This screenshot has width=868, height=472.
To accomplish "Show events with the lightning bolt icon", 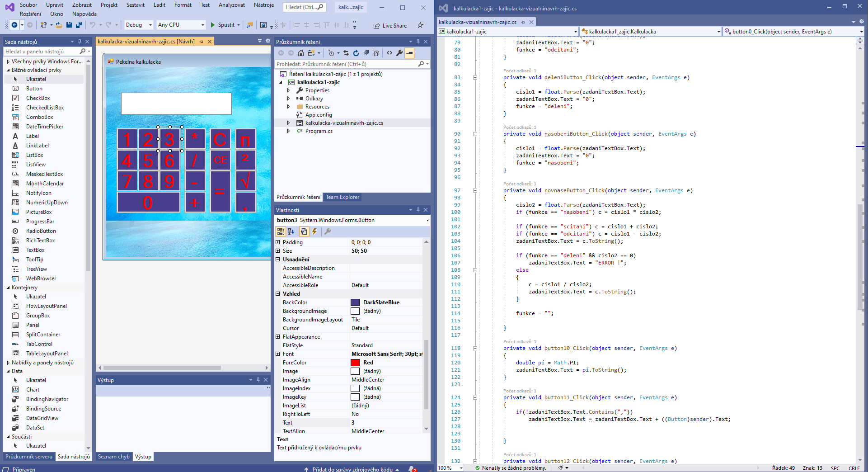I will (315, 231).
